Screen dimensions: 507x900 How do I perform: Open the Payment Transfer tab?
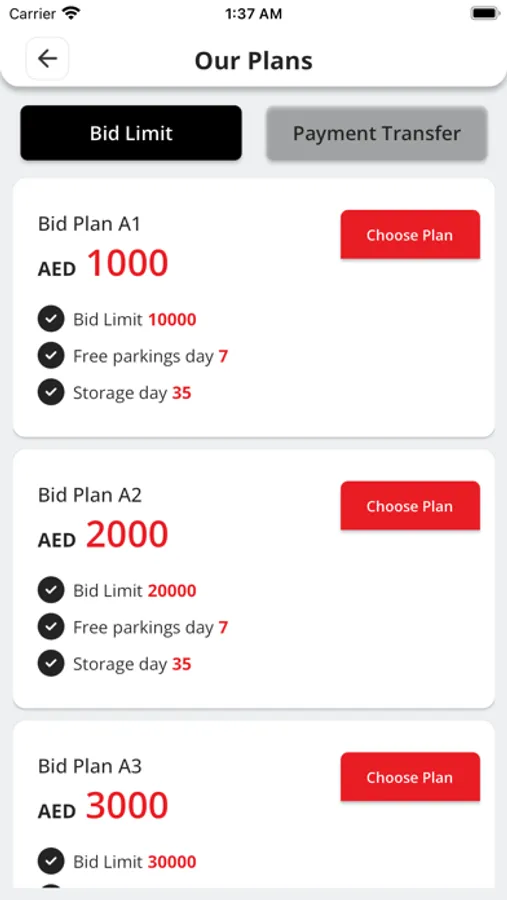pyautogui.click(x=377, y=133)
